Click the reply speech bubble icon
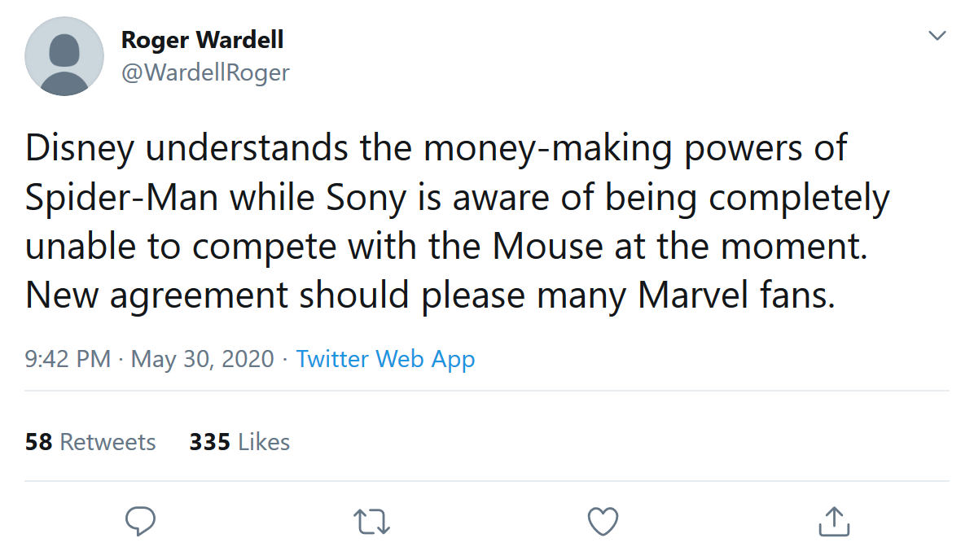Viewport: 974px width, 560px height. coord(141,521)
